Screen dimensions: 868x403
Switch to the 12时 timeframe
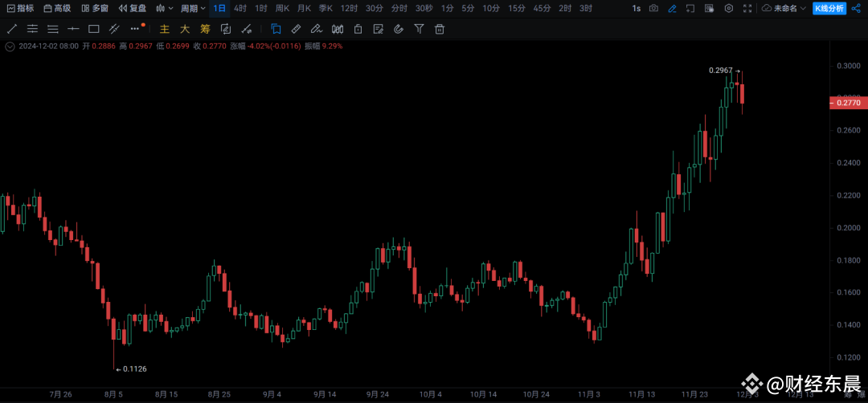tap(349, 8)
